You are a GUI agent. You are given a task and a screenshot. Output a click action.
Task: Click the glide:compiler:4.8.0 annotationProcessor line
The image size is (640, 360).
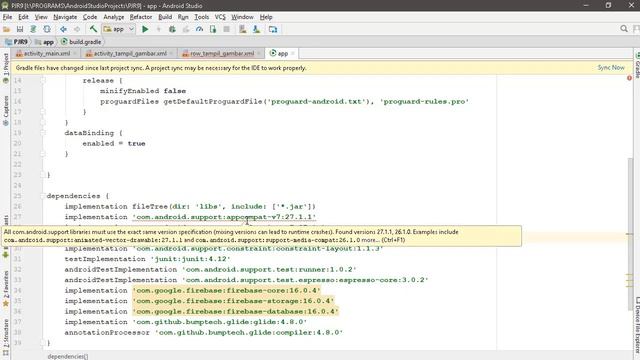(x=204, y=332)
